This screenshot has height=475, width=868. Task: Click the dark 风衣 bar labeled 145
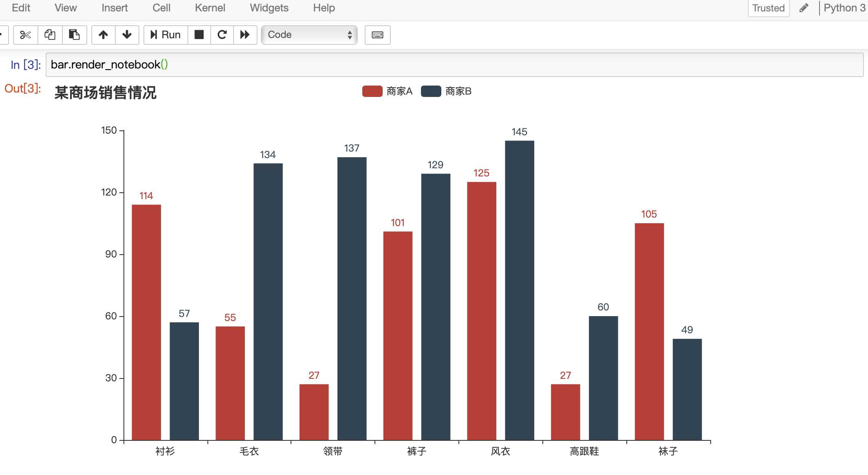[x=520, y=290]
